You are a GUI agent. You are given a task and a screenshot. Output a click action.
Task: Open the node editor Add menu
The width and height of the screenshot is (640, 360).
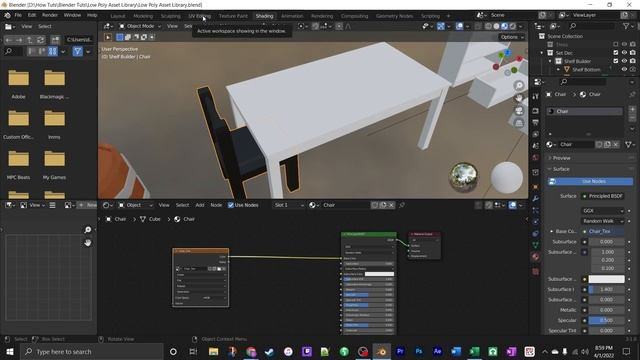pyautogui.click(x=200, y=205)
